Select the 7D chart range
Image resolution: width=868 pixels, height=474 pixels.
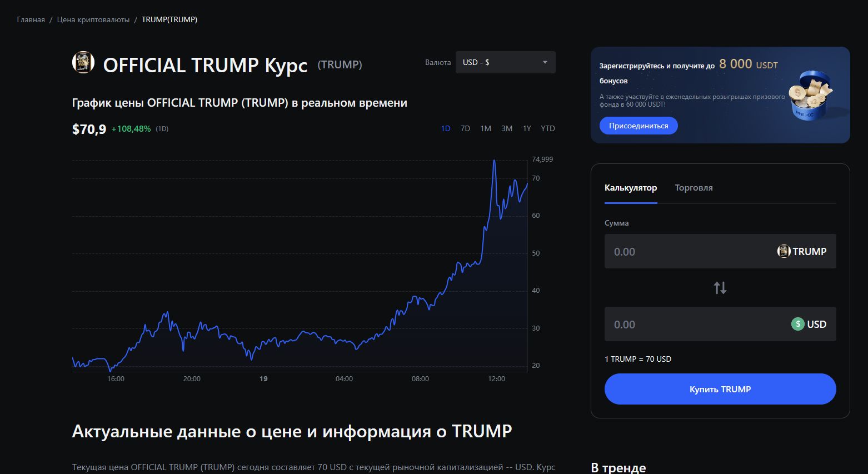465,128
